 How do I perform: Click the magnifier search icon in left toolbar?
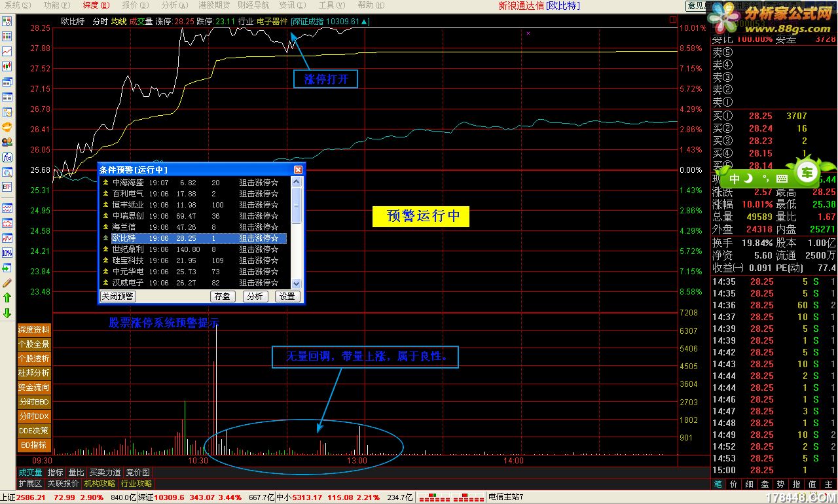pos(7,172)
